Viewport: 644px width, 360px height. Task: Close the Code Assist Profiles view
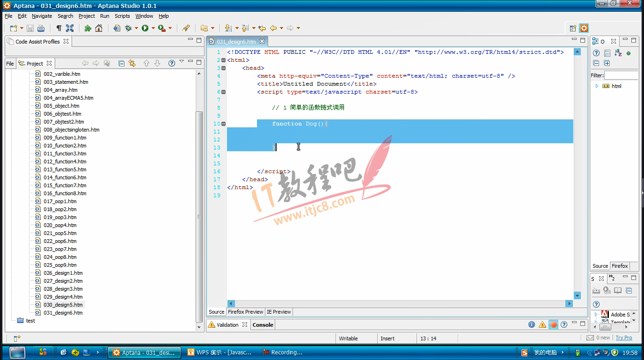[66, 41]
